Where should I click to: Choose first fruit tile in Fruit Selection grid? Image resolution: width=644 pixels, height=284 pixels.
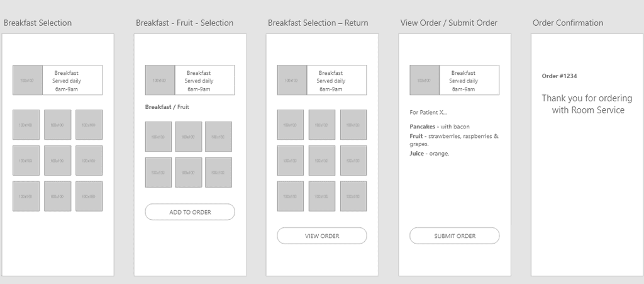(158, 137)
